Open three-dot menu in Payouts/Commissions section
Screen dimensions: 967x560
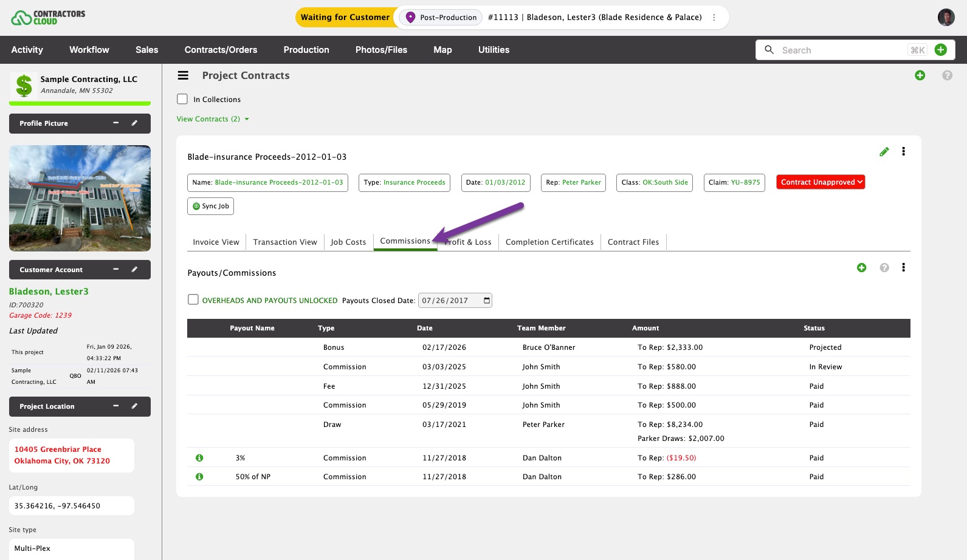coord(903,268)
